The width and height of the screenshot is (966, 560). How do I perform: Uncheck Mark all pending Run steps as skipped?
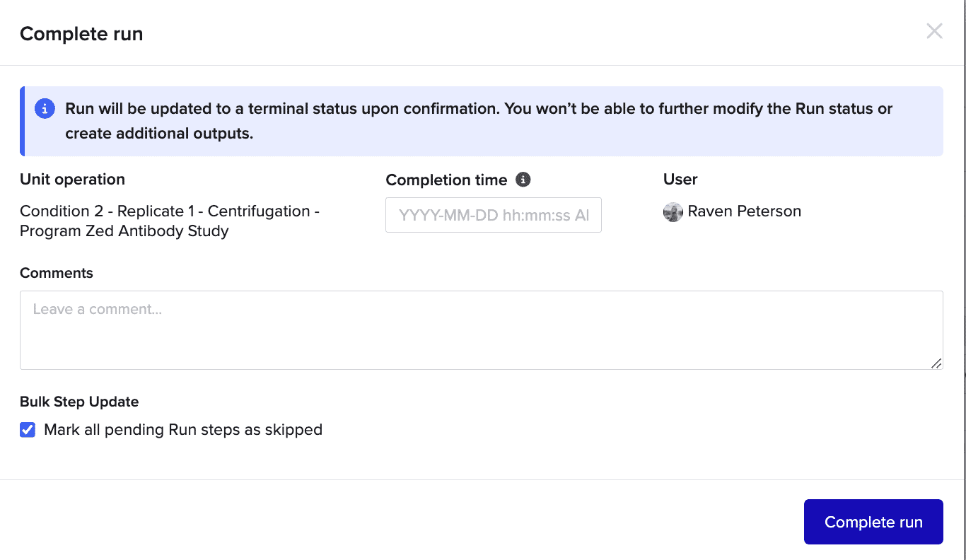tap(28, 430)
